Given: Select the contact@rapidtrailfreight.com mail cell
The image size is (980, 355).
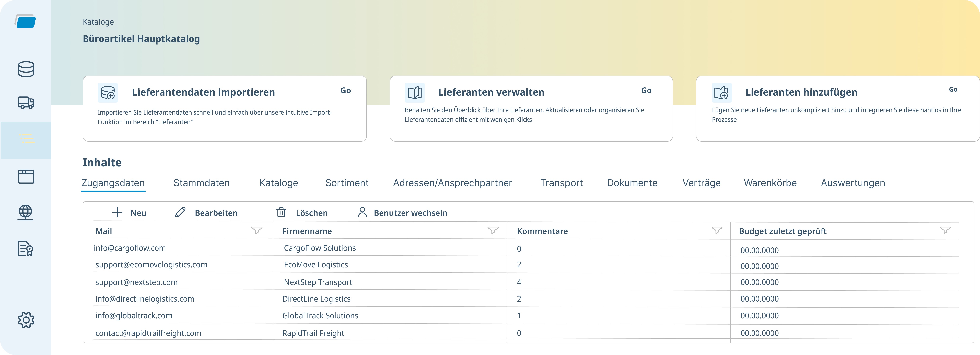Looking at the screenshot, I should (148, 333).
